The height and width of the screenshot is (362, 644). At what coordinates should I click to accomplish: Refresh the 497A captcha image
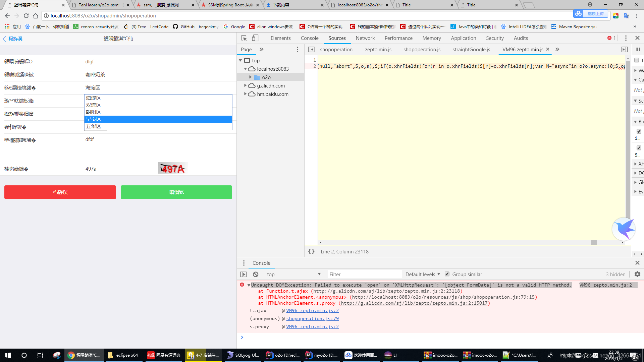(x=173, y=168)
